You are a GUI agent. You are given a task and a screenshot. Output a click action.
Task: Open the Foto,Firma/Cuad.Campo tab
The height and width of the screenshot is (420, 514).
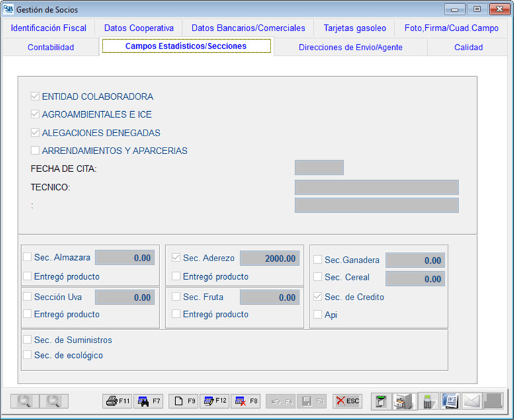point(451,28)
